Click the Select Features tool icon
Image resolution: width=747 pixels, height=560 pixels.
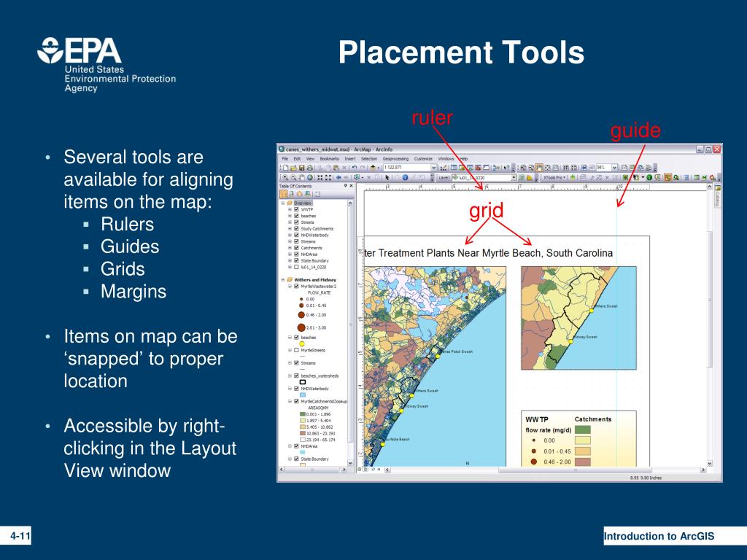357,178
